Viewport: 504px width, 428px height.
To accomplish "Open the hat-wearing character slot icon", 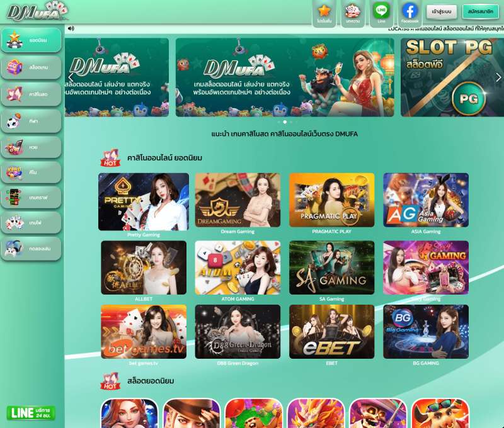I will [192, 414].
